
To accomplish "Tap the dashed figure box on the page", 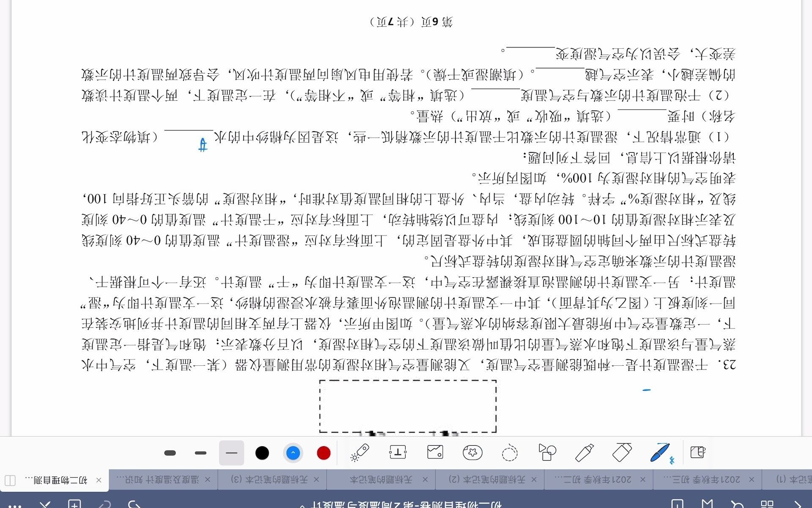I will point(408,406).
